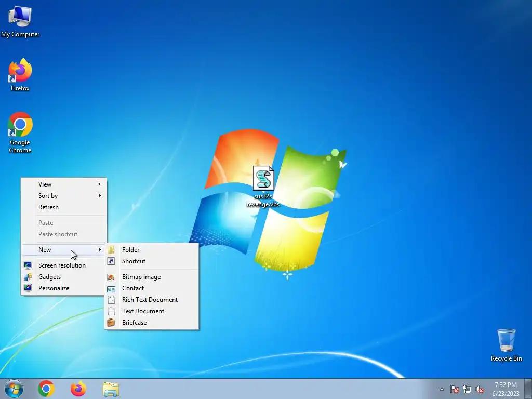Screen dimensions: 532x399
Task: Open the clock showing 7:32 PM
Action: coord(506,389)
